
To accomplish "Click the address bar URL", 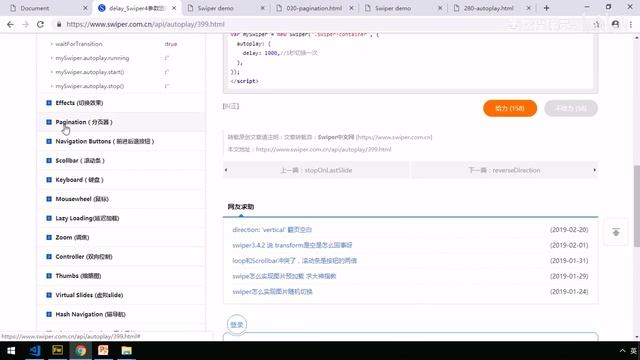I will pyautogui.click(x=145, y=24).
